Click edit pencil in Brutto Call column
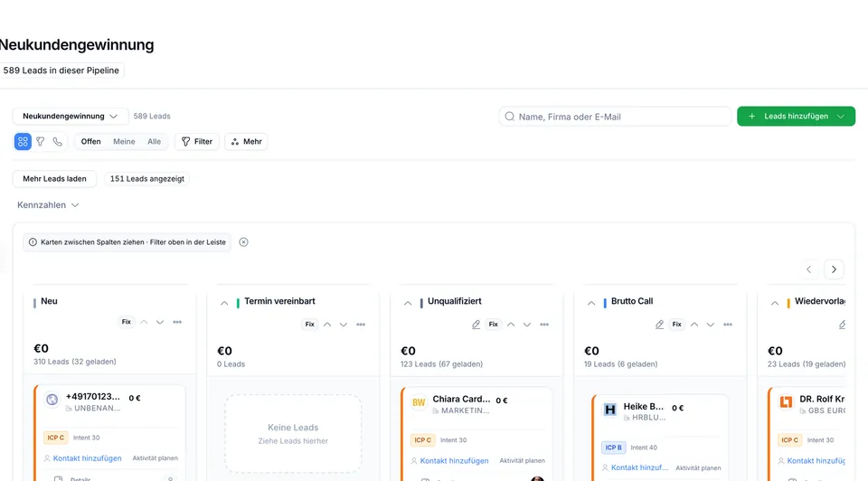Screen dimensions: 868x481 pyautogui.click(x=659, y=325)
